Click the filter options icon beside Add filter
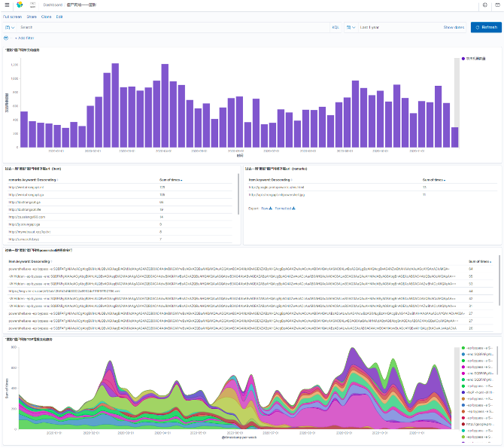The height and width of the screenshot is (448, 504). (x=7, y=37)
